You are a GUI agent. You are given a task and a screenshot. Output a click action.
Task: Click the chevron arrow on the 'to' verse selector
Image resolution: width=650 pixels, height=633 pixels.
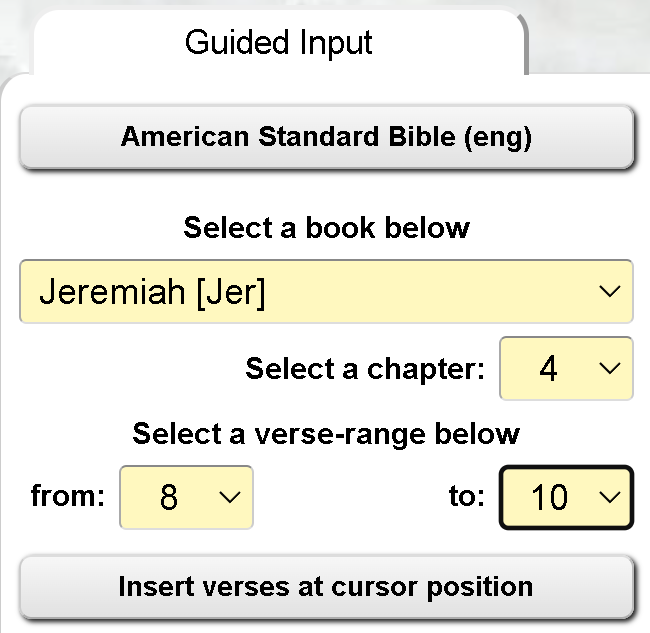coord(608,497)
